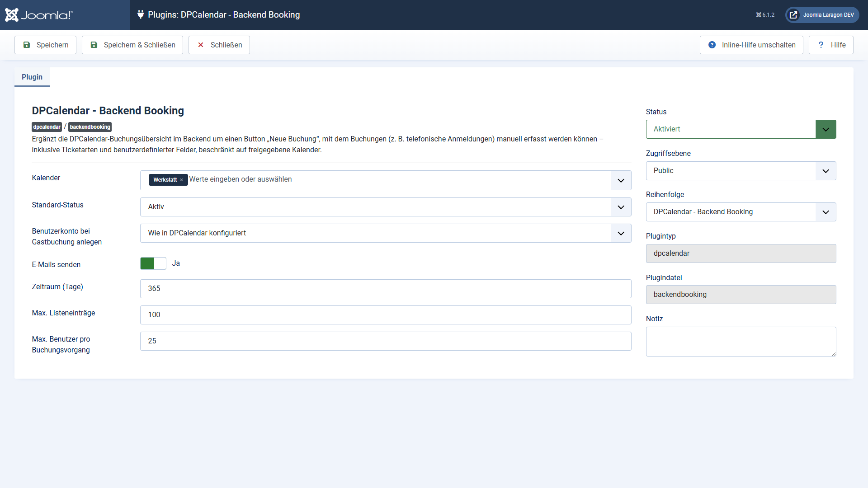Viewport: 868px width, 488px height.
Task: Open the Reihenfolge dropdown
Action: [x=741, y=212]
